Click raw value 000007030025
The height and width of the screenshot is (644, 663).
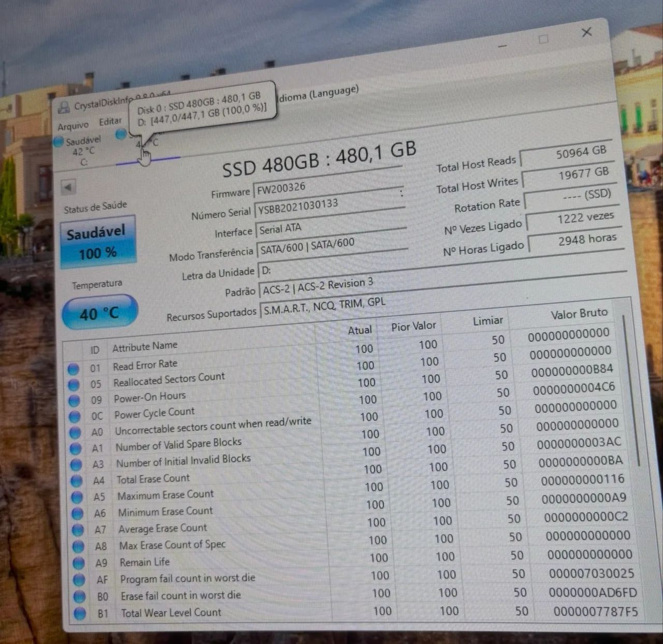tap(591, 574)
